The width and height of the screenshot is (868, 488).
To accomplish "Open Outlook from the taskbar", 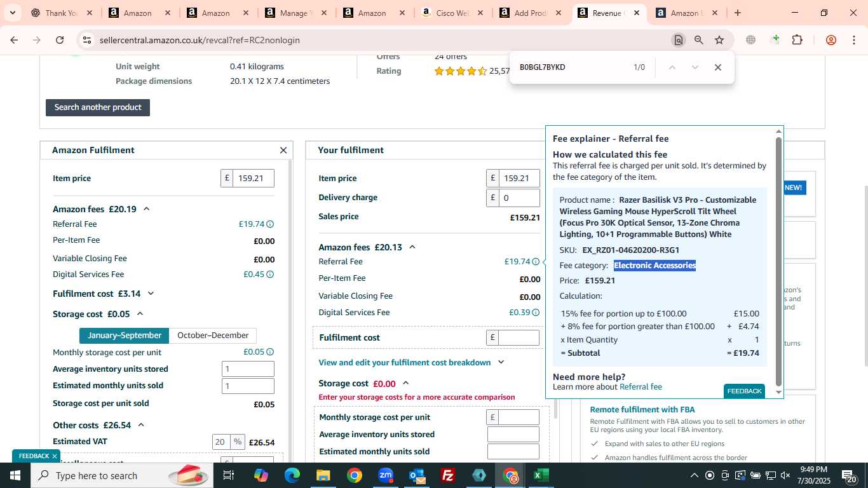I will click(x=417, y=475).
